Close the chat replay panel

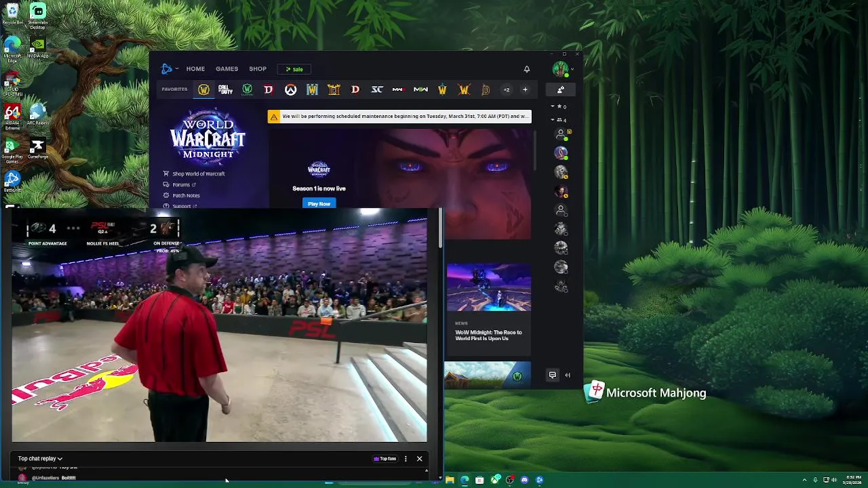coord(419,459)
